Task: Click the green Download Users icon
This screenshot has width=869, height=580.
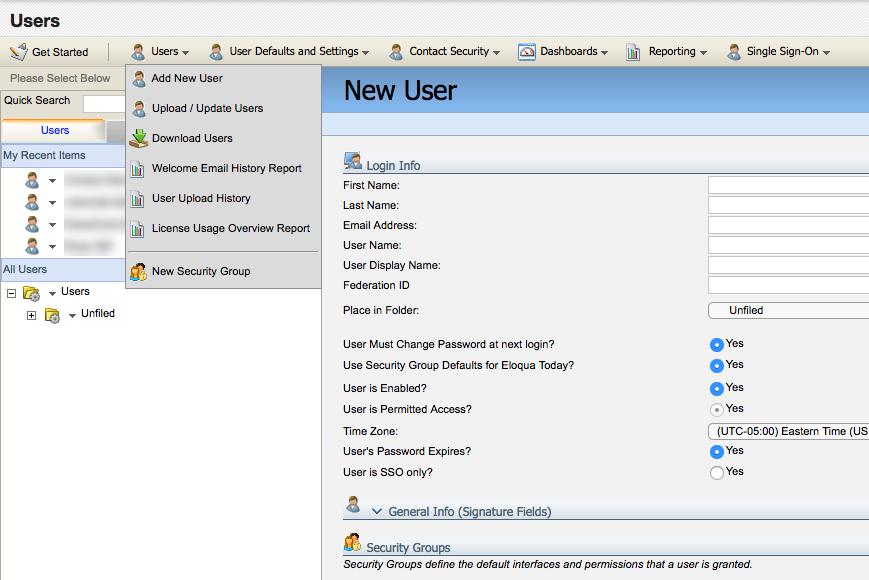Action: pyautogui.click(x=139, y=136)
